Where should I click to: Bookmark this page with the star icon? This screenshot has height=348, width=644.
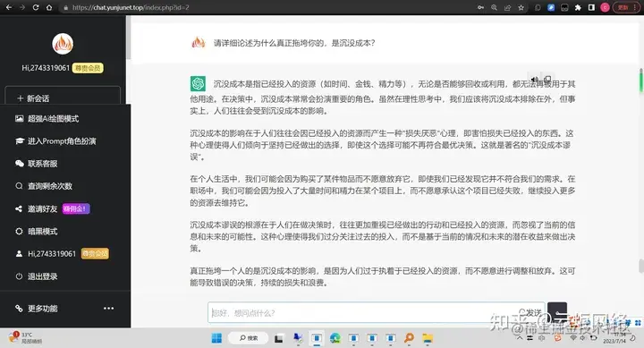point(521,7)
